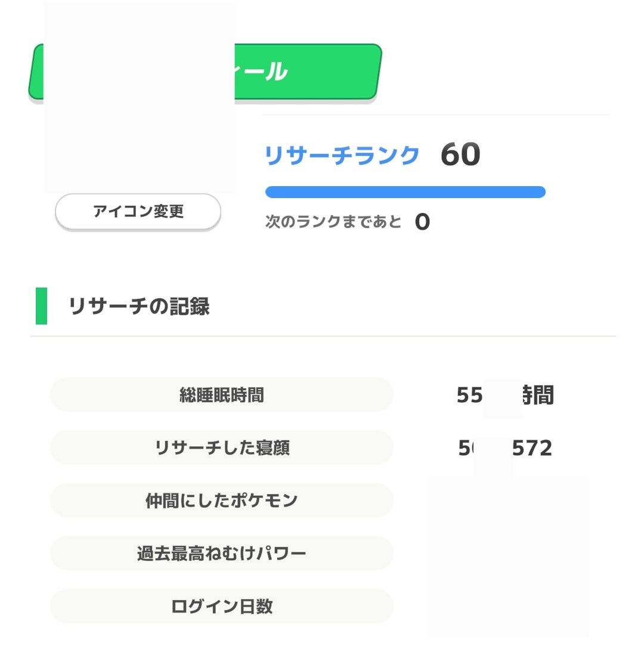Click the total sleep hours value
The width and height of the screenshot is (644, 667).
tap(504, 395)
